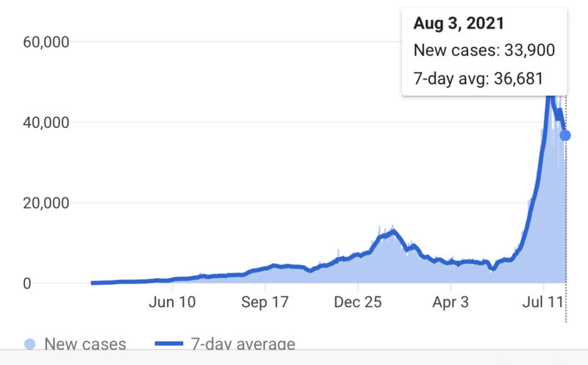Click the 7-day avg: 36,681 tooltip line
The image size is (588, 365).
[478, 79]
